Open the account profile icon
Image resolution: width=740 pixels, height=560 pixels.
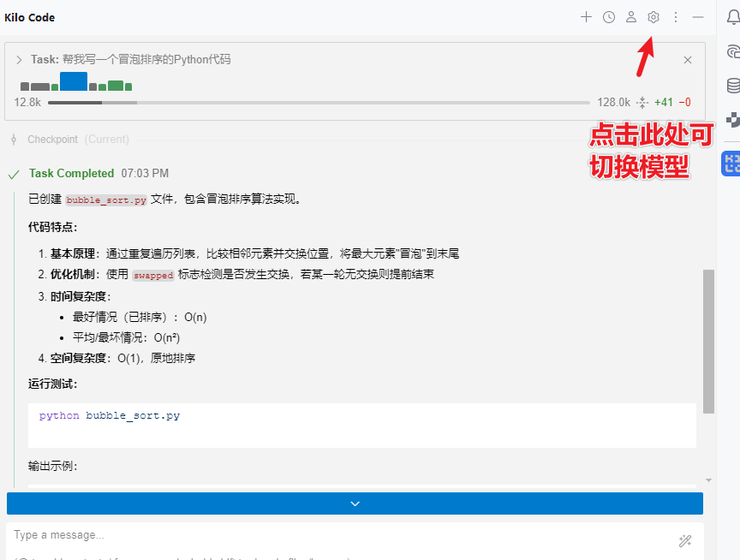click(x=631, y=17)
